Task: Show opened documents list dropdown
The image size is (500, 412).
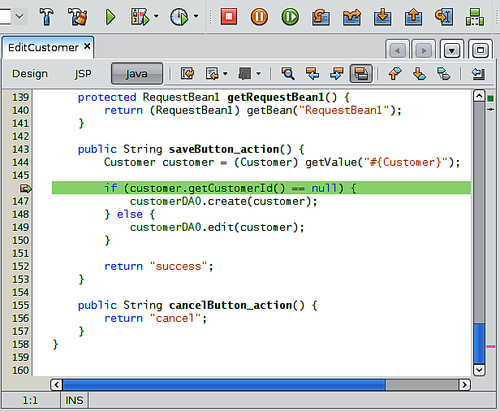Action: pyautogui.click(x=452, y=50)
